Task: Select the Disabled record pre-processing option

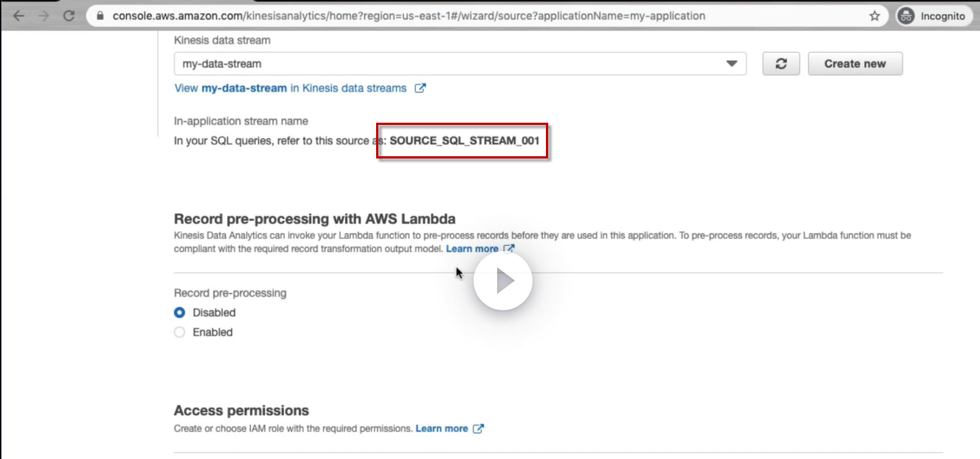Action: coord(180,312)
